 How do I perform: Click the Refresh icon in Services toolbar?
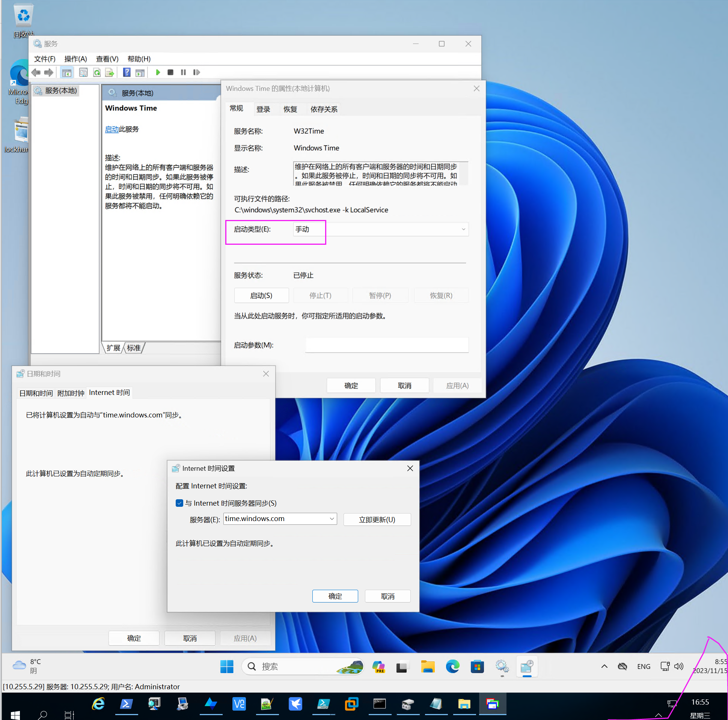(97, 72)
